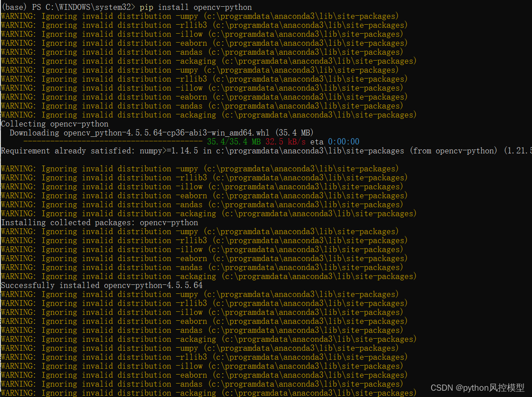Click the -umpy warning just below 'Installing collected packages'

click(200, 231)
